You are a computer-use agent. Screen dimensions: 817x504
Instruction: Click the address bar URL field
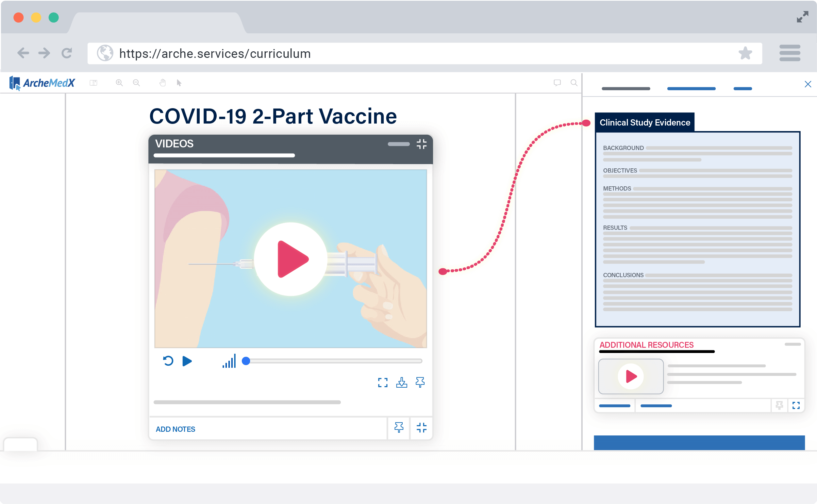(x=425, y=53)
